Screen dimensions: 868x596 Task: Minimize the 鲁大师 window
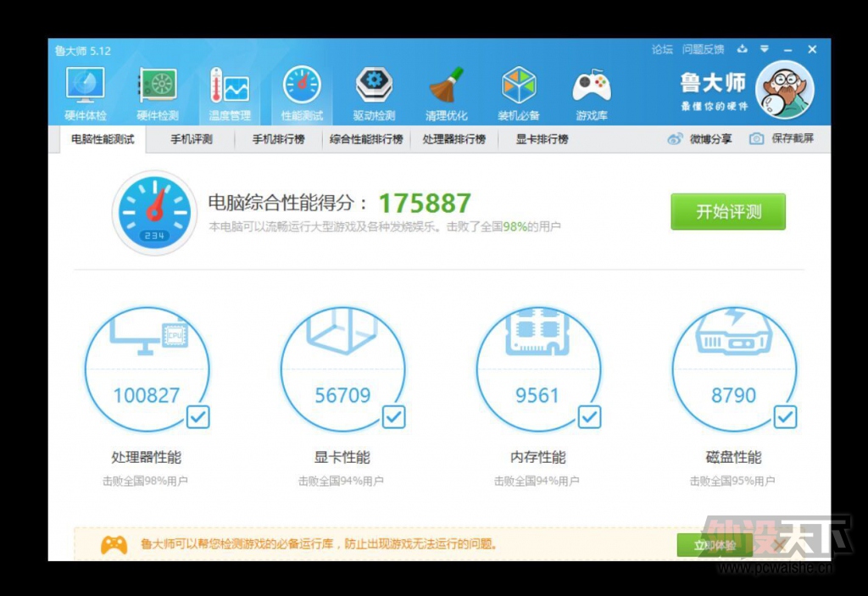787,50
